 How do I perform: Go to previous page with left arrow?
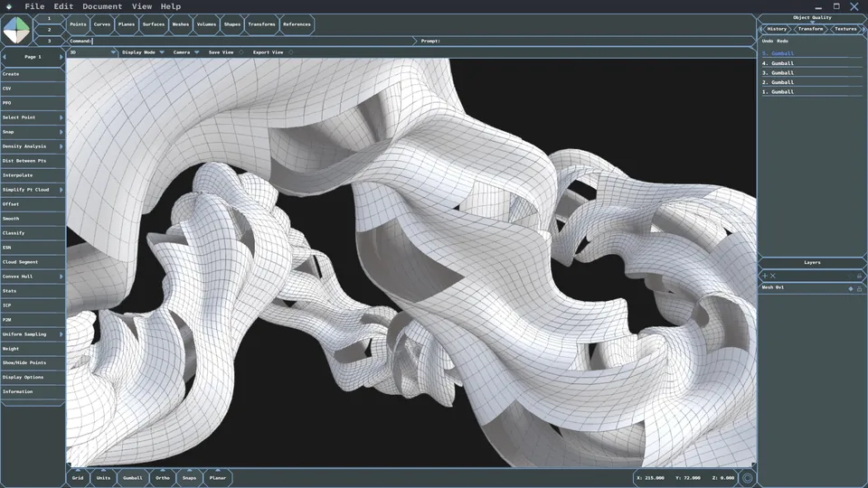[x=5, y=57]
